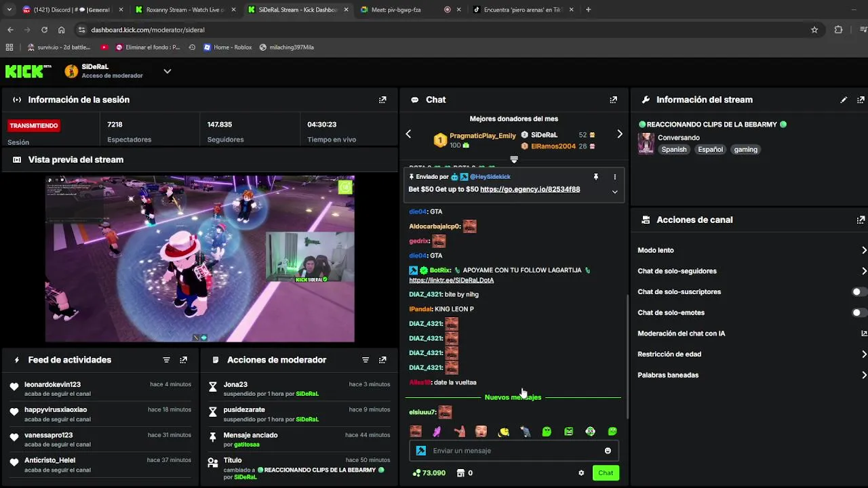
Task: Open Feed de actividades filter icon
Action: click(166, 360)
